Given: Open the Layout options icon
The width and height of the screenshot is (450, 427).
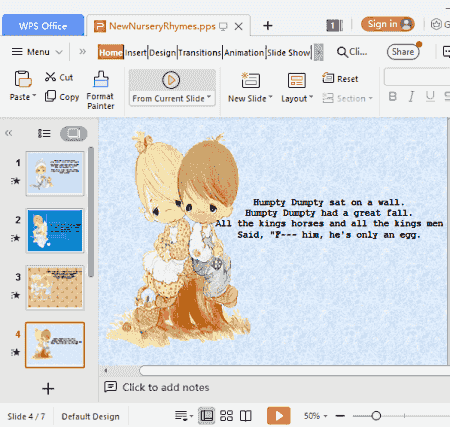Looking at the screenshot, I should tap(296, 80).
